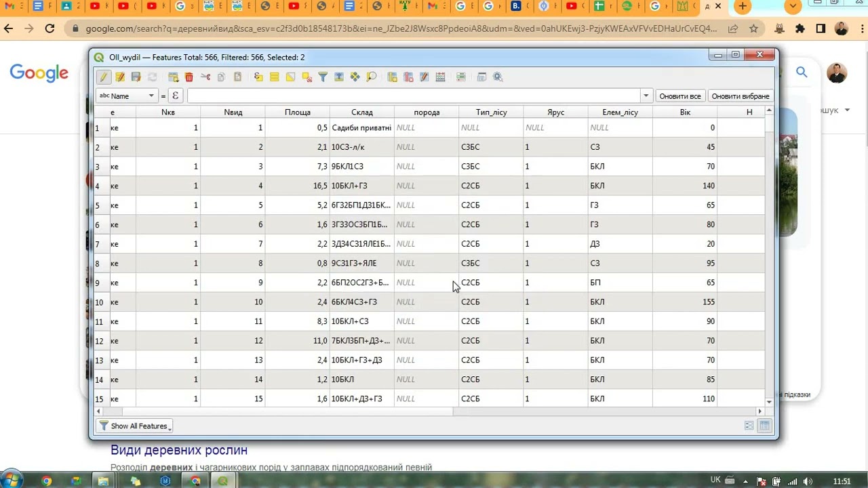Toggle editing mode pencil icon
Viewport: 868px width, 488px height.
tap(104, 77)
